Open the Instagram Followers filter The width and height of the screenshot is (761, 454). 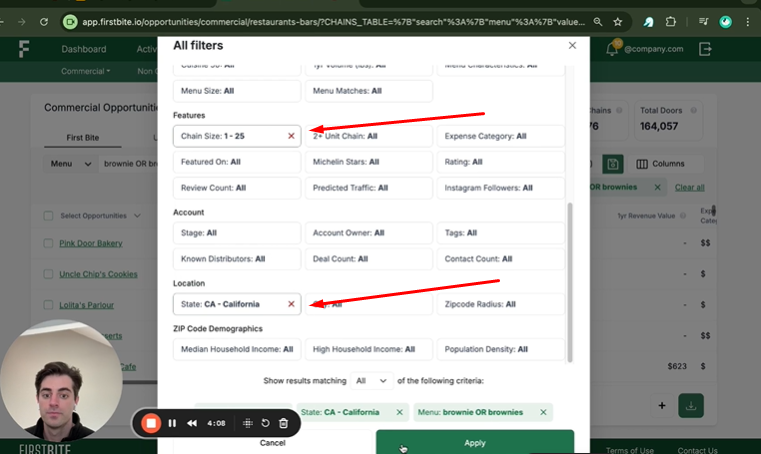501,188
